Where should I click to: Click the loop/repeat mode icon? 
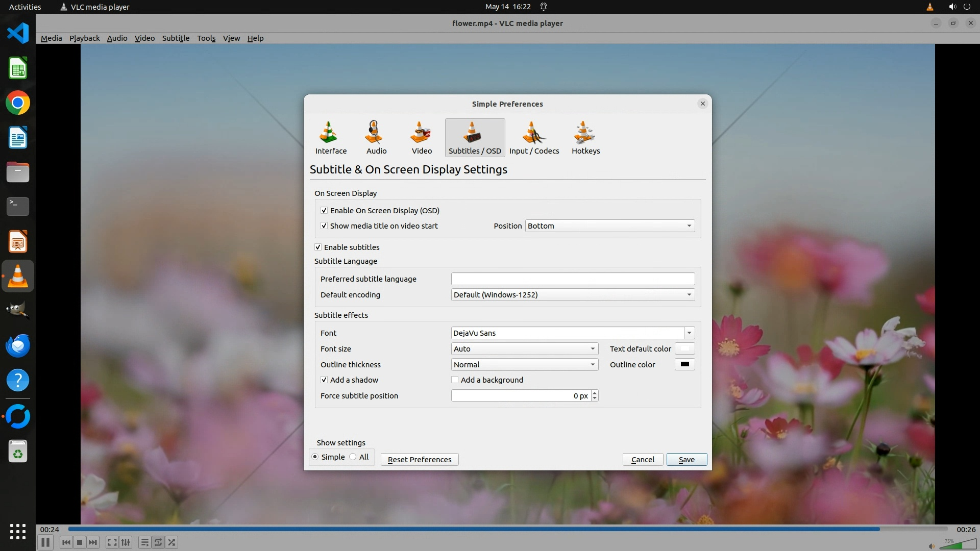click(x=158, y=542)
